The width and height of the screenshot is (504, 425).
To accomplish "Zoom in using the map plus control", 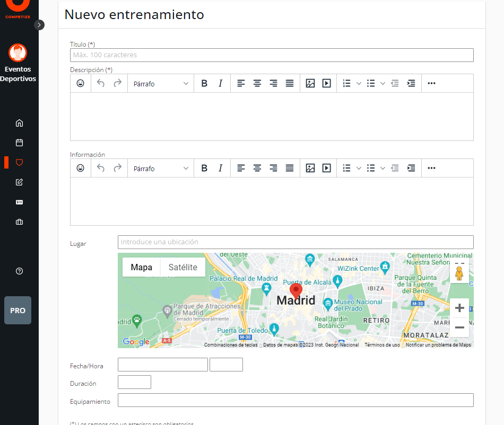I will click(459, 307).
